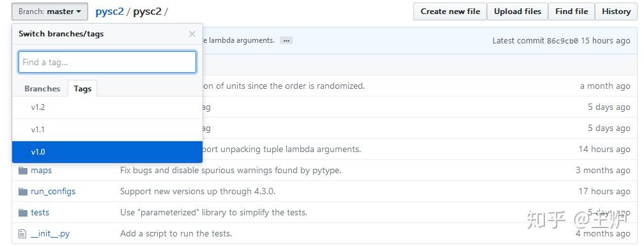Open the run_configs folder link
This screenshot has width=644, height=246.
tap(53, 192)
